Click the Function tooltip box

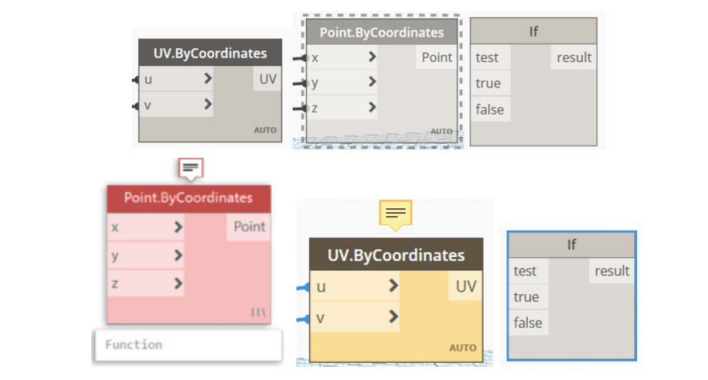pyautogui.click(x=188, y=345)
